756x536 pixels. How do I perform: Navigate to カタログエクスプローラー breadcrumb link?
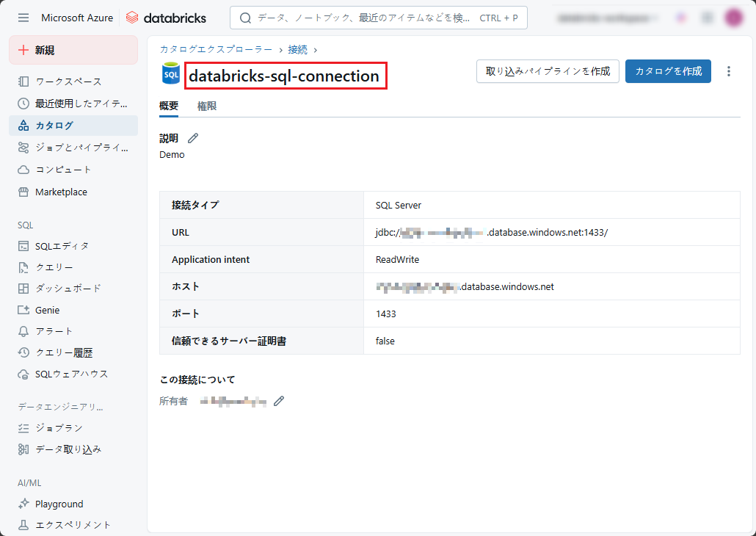pos(216,49)
